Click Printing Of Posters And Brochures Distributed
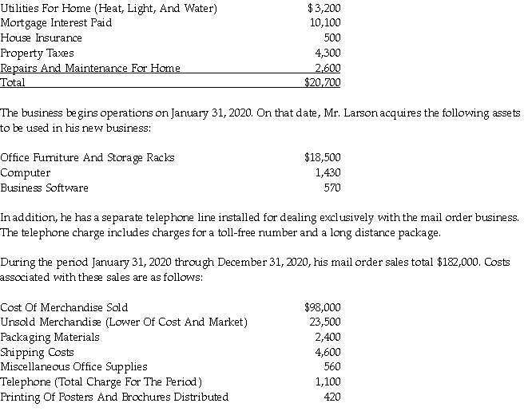532x419 pixels. (x=114, y=397)
